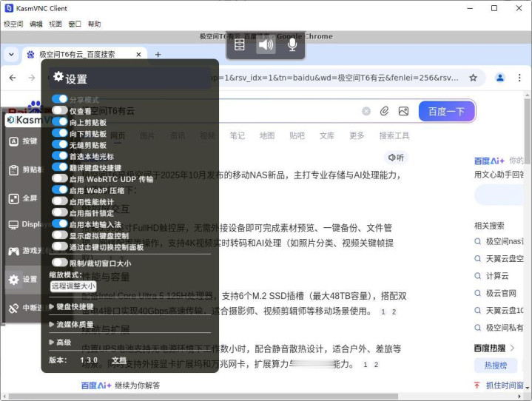Click the speaker audio icon in top bar
Image resolution: width=532 pixels, height=401 pixels.
(x=266, y=45)
